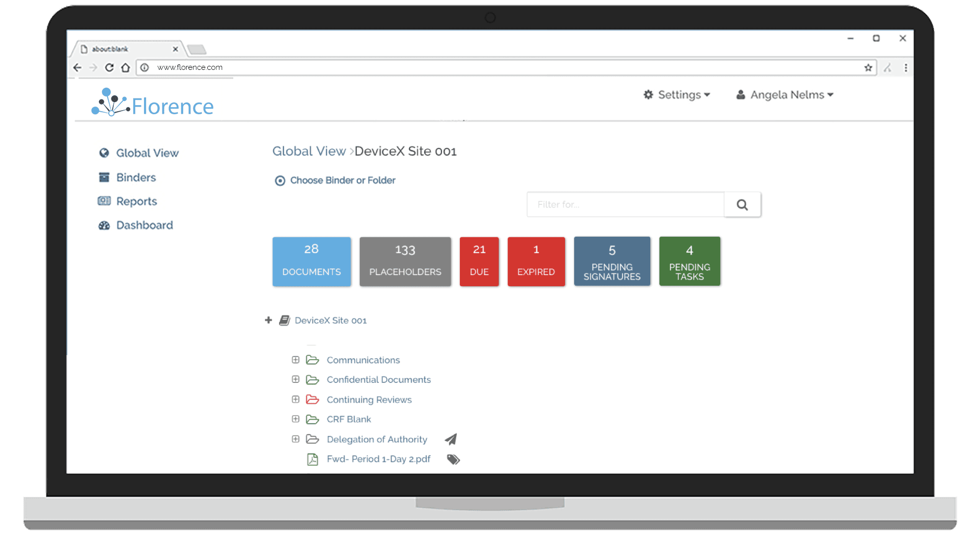Select DeviceX Site 001 binder name

click(330, 320)
